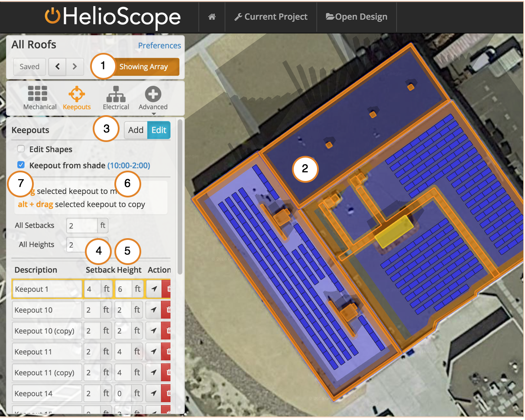This screenshot has width=525, height=420.
Task: Open the Preferences link
Action: [159, 45]
